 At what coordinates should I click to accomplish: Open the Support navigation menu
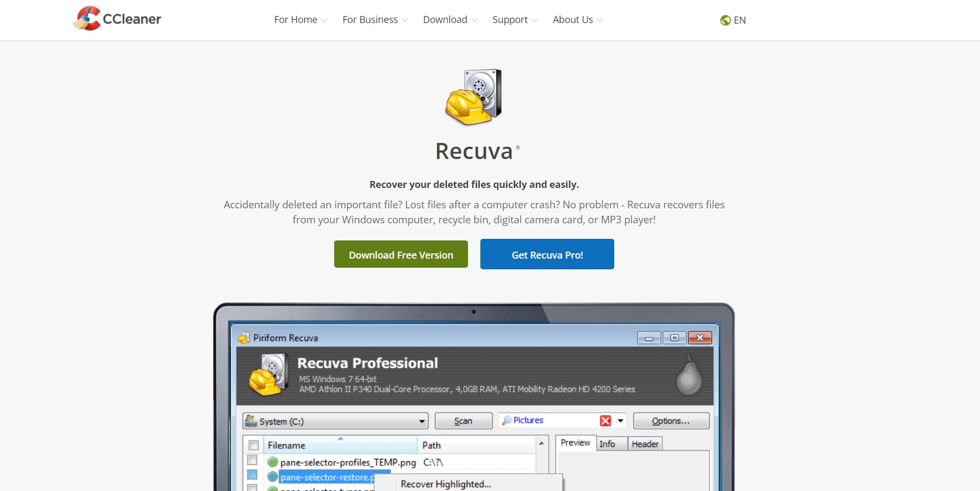(x=514, y=20)
